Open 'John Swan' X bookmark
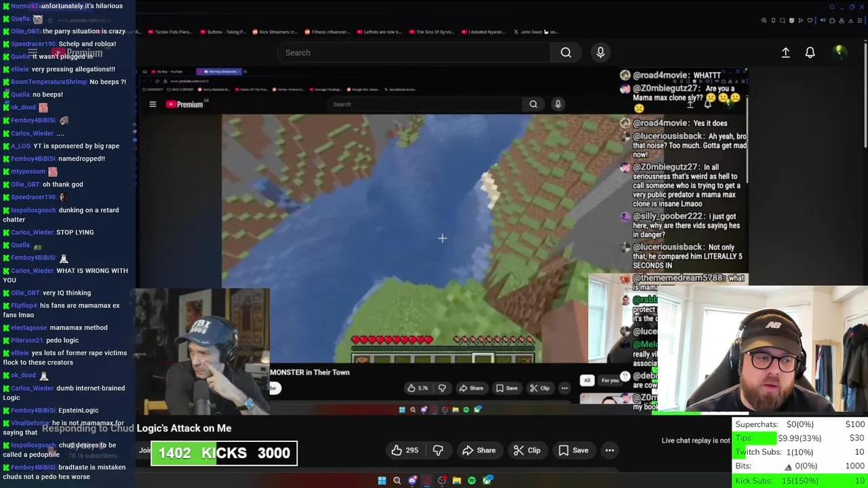 [x=536, y=32]
